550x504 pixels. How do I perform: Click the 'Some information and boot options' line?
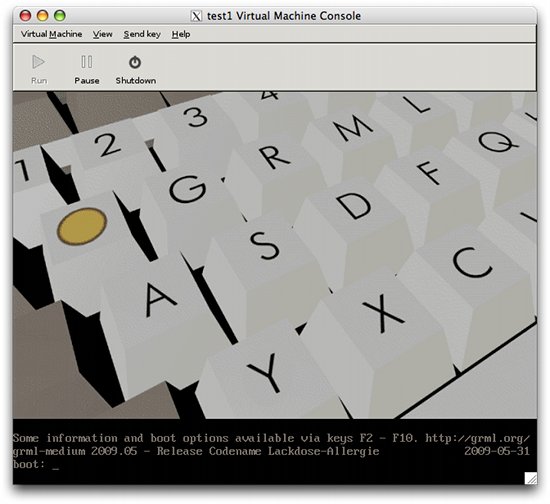(271, 438)
